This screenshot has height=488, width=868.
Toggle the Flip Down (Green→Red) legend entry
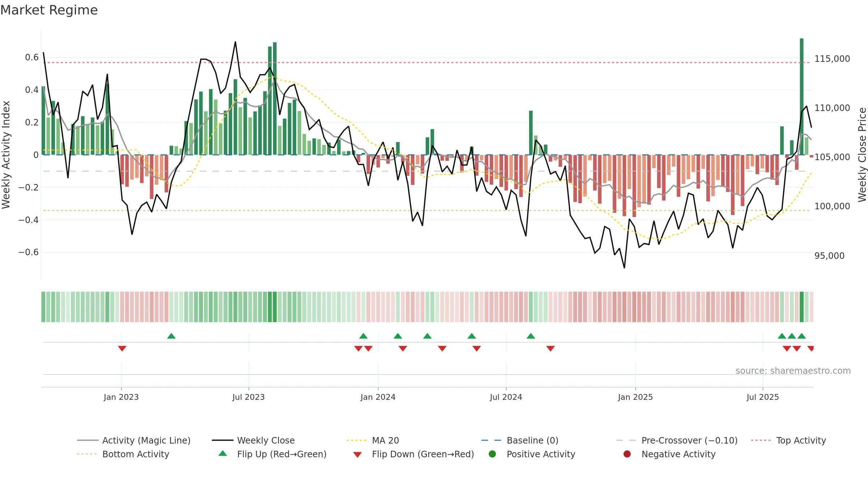point(413,454)
